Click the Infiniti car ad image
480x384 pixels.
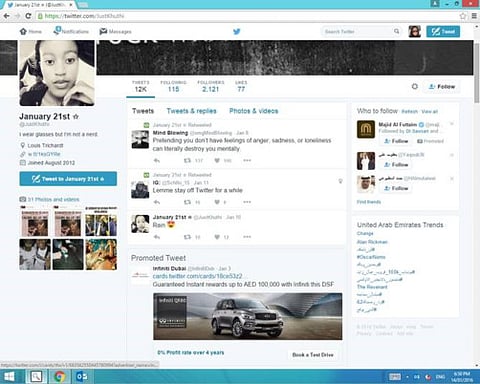coord(248,316)
